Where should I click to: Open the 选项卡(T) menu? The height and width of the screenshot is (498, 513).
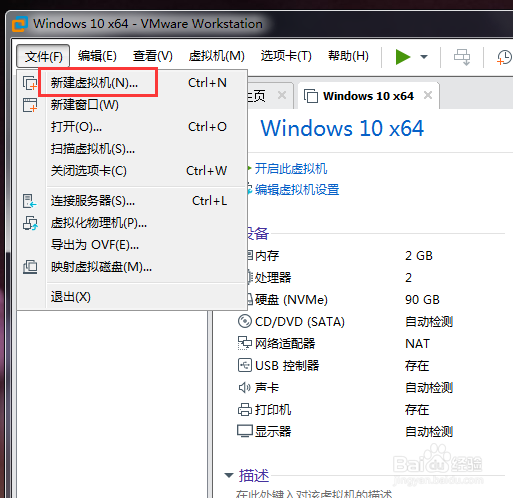click(286, 56)
